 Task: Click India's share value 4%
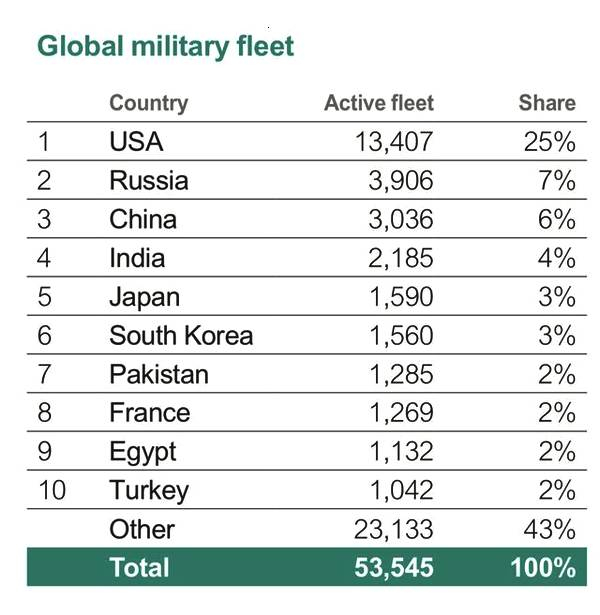click(x=557, y=258)
